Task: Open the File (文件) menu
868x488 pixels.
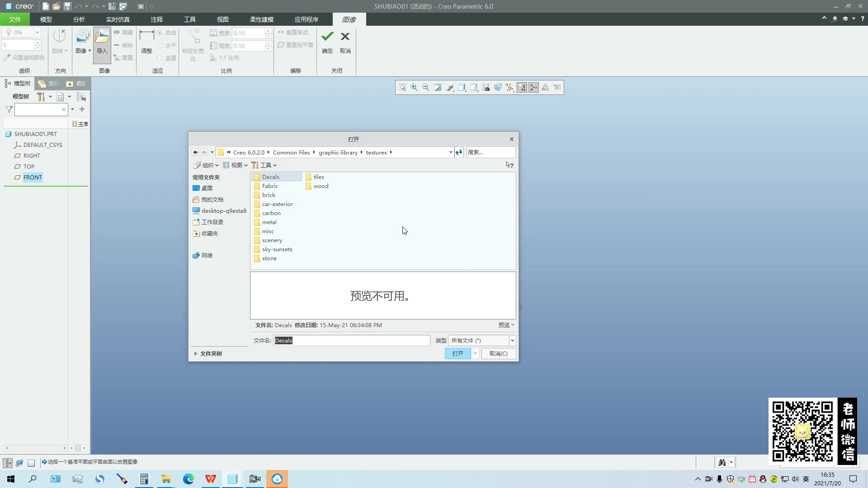Action: (14, 19)
